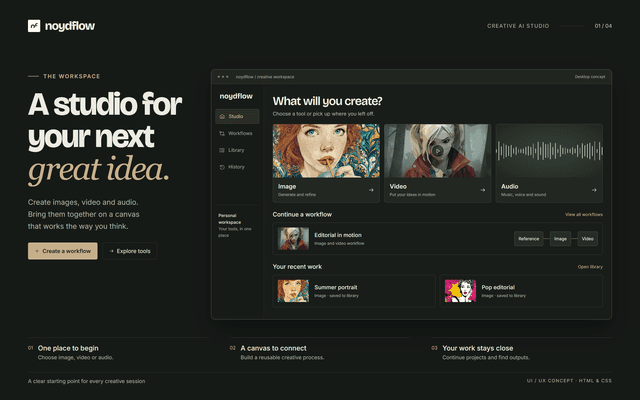Click the plus icon on Create a workflow

[37, 251]
